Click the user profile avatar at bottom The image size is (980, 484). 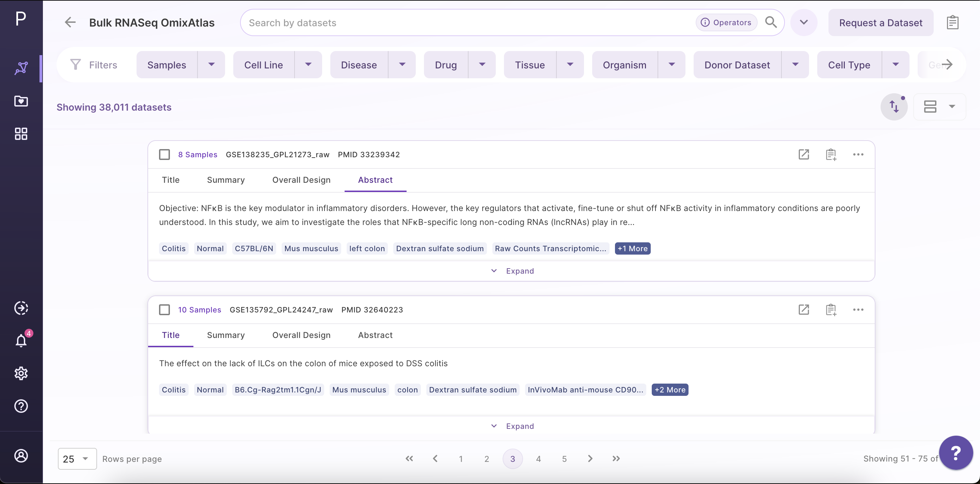point(21,456)
